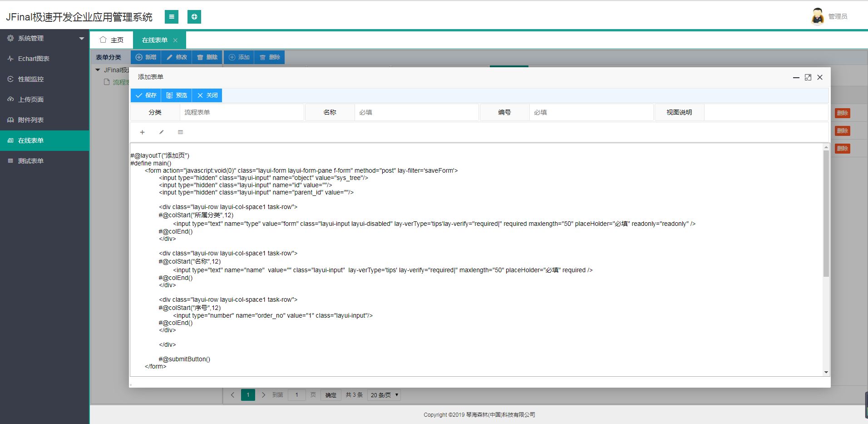Click the globe icon in header
The width and height of the screenshot is (868, 424).
194,17
